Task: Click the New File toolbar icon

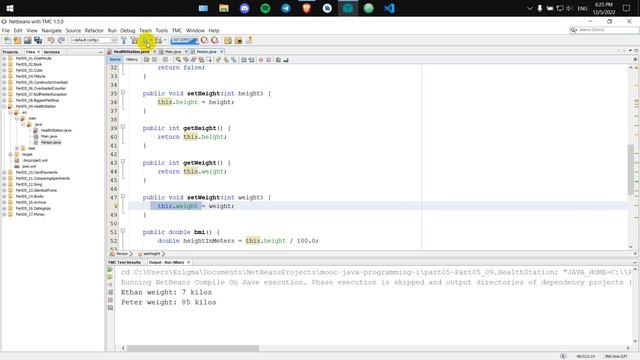Action: pyautogui.click(x=7, y=40)
